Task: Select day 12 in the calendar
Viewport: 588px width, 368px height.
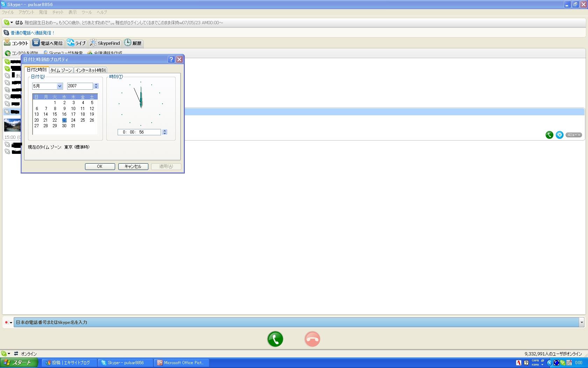Action: [92, 109]
